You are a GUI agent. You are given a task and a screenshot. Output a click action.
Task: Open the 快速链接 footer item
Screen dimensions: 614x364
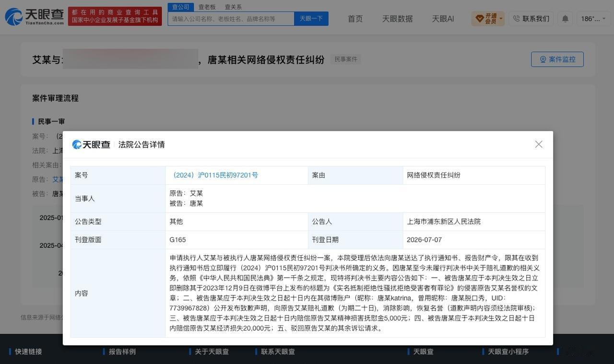coord(28,352)
